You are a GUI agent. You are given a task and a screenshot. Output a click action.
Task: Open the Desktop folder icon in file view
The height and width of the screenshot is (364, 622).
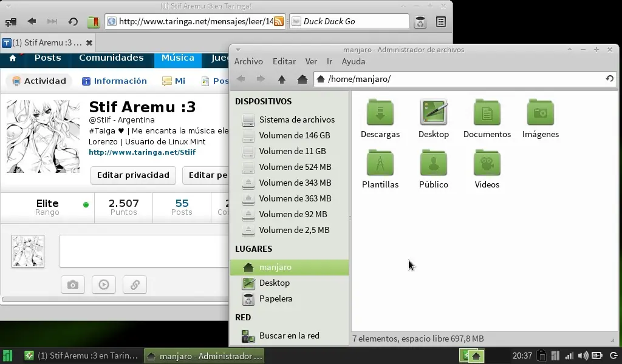434,119
